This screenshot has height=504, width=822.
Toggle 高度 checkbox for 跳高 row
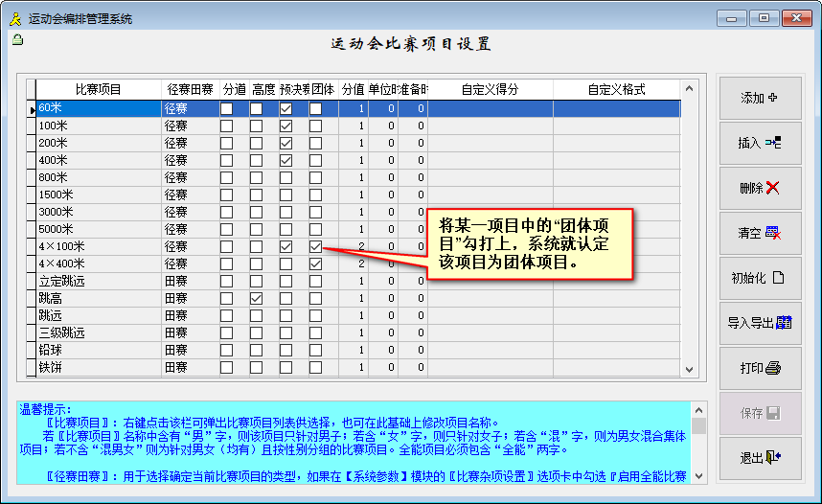tap(257, 299)
